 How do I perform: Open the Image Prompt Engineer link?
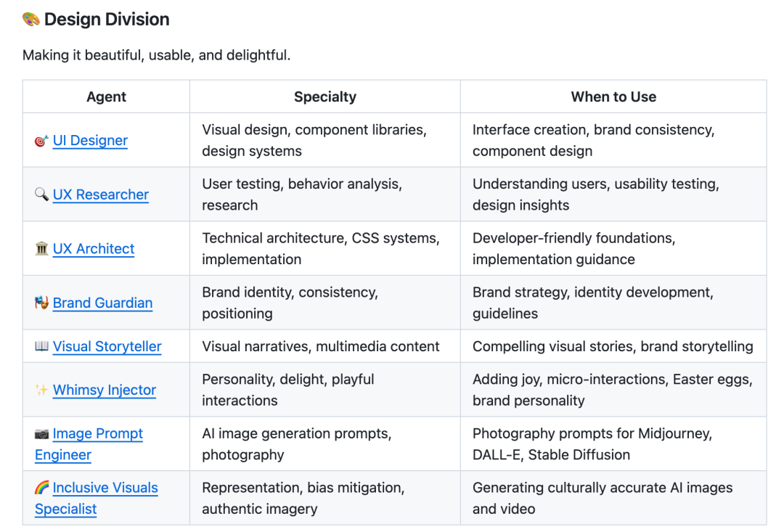[x=97, y=434]
